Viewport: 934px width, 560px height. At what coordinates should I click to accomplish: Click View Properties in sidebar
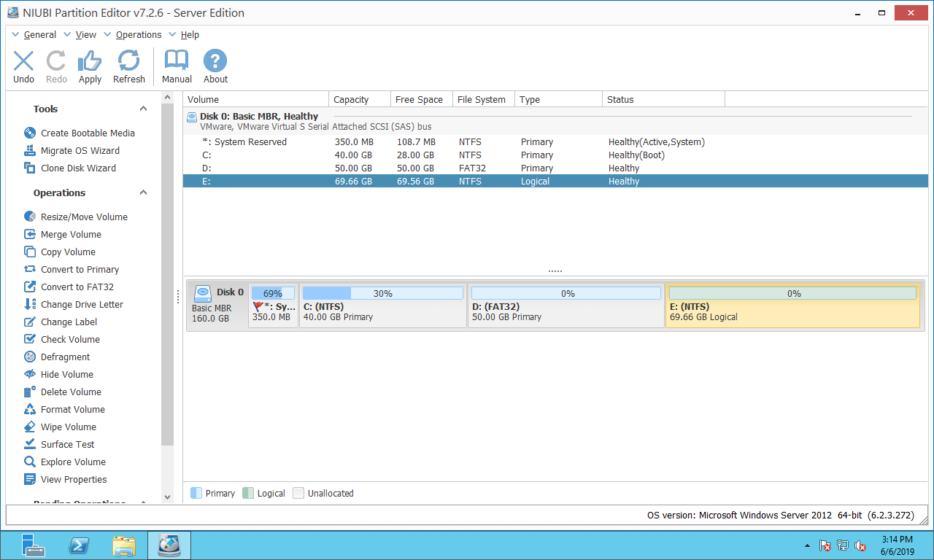(73, 480)
